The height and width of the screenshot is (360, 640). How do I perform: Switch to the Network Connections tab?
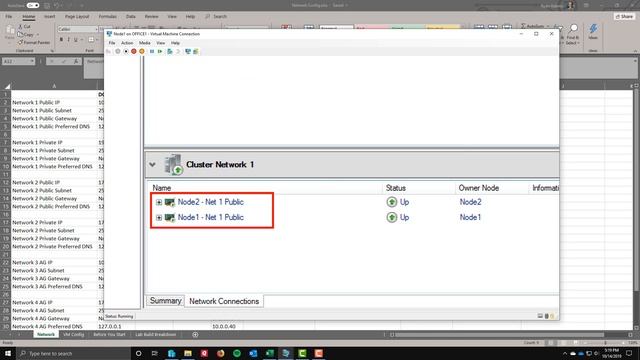click(224, 301)
